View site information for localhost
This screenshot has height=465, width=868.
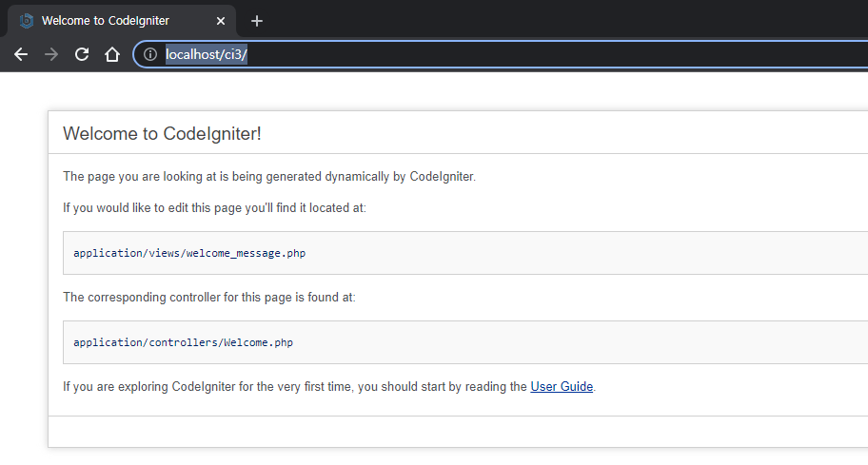pyautogui.click(x=150, y=54)
